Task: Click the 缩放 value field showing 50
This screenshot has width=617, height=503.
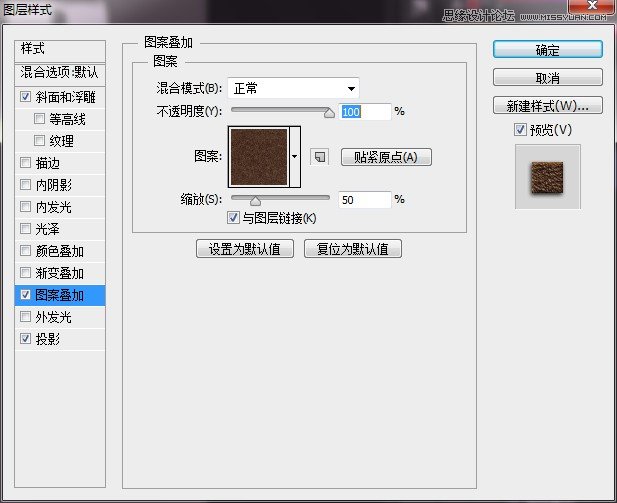Action: pos(365,200)
